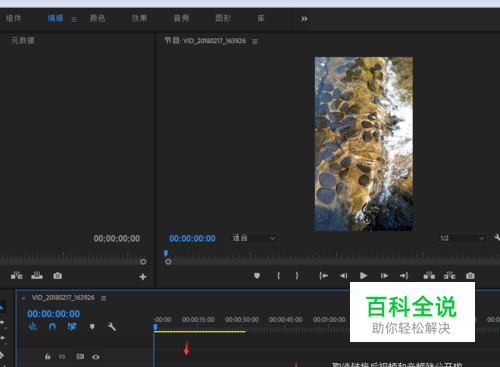Screen dimensions: 500x367
Task: Toggle nest sequence insert mode in timeline
Action: pos(32,327)
